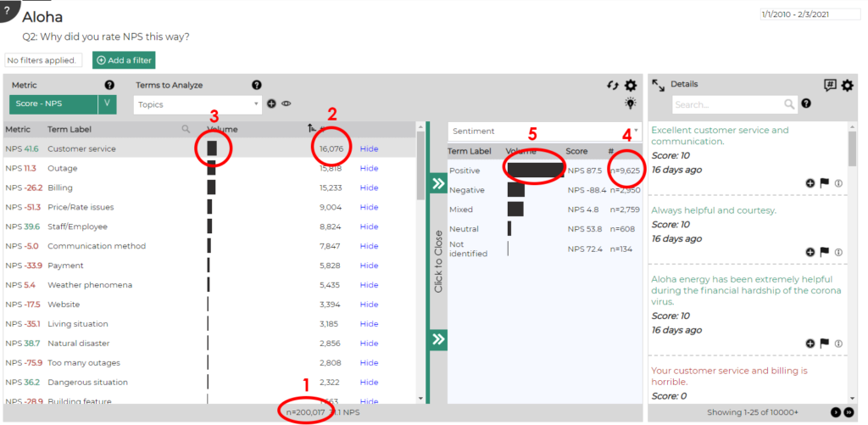This screenshot has height=425, width=868.
Task: Click the Add a filter button
Action: click(124, 60)
